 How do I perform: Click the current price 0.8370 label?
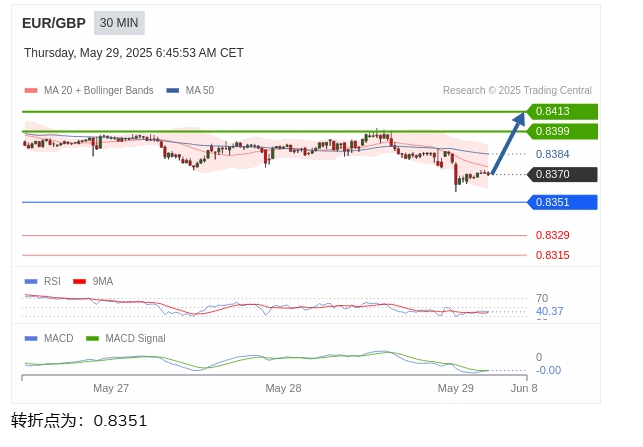pyautogui.click(x=561, y=174)
